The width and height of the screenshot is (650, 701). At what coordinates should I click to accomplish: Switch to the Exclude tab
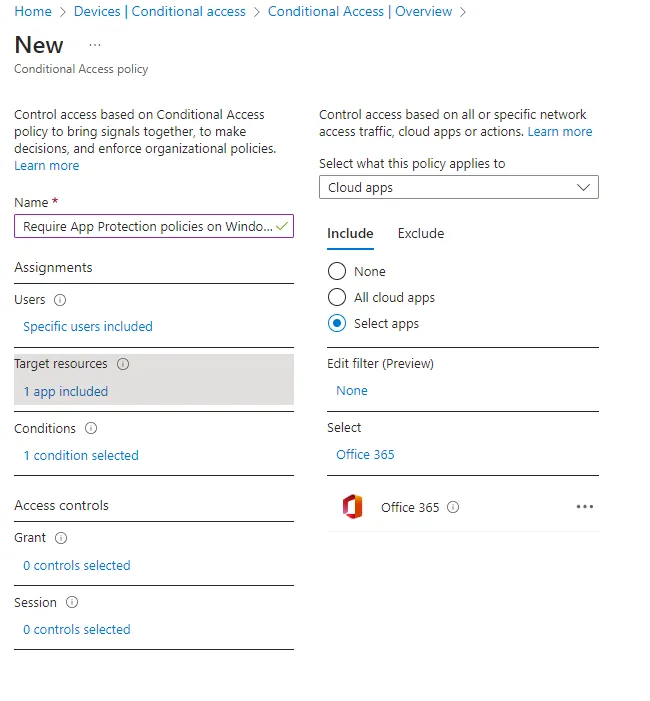(421, 234)
